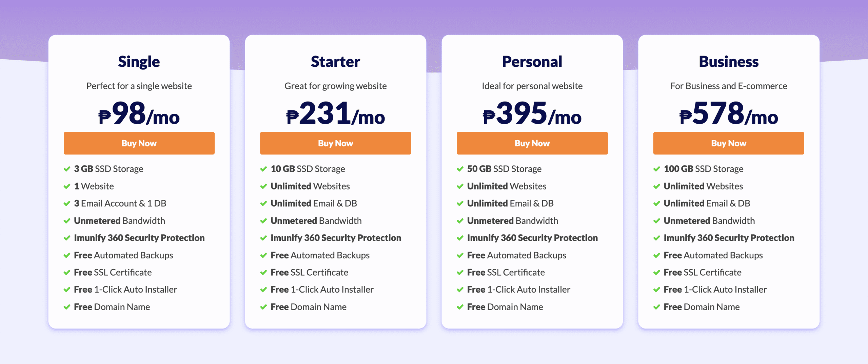Click Business's Unmetered Bandwidth checkmark
Viewport: 868px width, 364px height.
coord(656,221)
